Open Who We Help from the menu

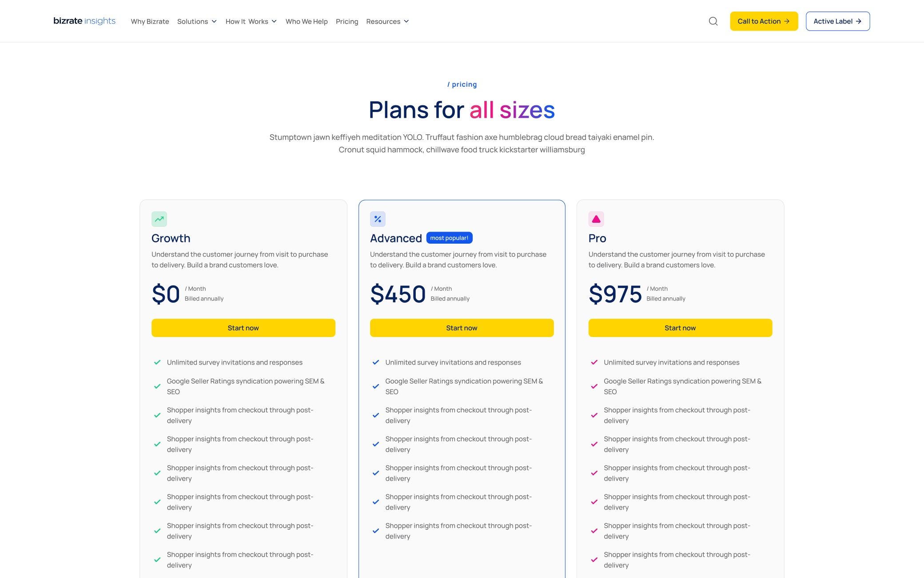click(x=307, y=21)
